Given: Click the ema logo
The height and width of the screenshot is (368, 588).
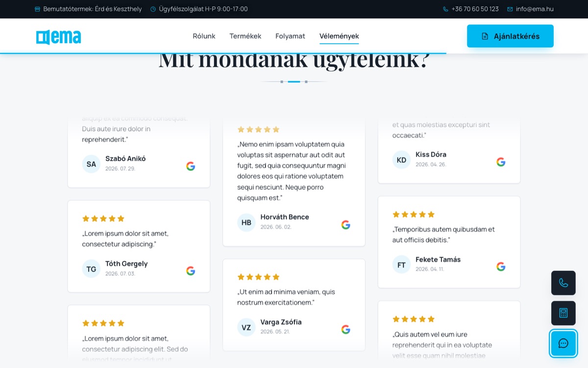Looking at the screenshot, I should point(58,37).
